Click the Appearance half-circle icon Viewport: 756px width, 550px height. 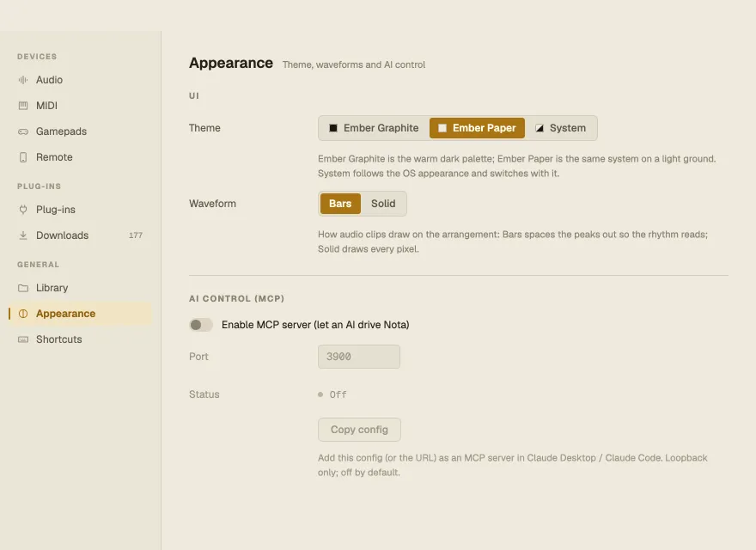click(22, 314)
